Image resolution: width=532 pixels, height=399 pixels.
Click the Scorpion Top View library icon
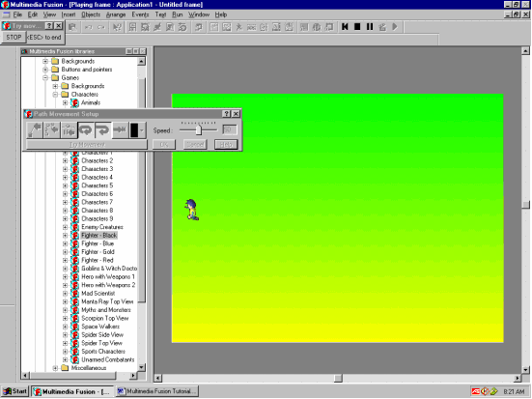(x=74, y=318)
